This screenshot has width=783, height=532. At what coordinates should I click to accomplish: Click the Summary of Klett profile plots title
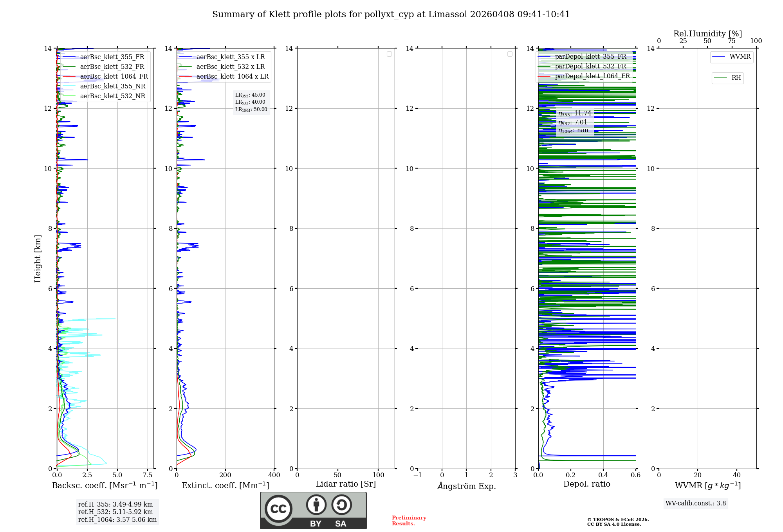391,14
